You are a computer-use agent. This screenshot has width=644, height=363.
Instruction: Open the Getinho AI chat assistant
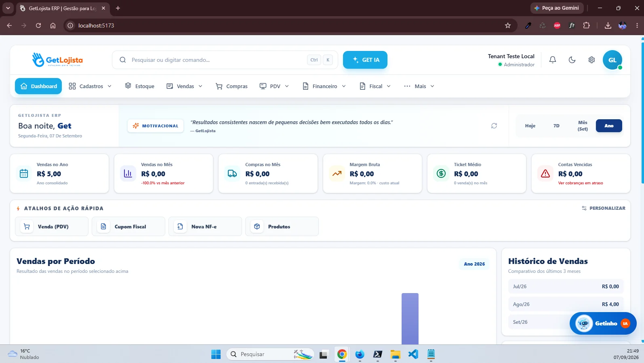click(x=603, y=323)
